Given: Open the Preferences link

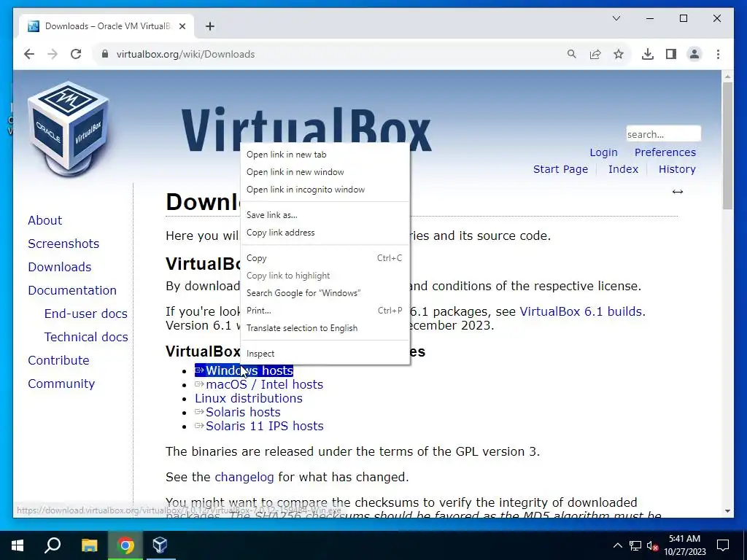Looking at the screenshot, I should coord(665,152).
